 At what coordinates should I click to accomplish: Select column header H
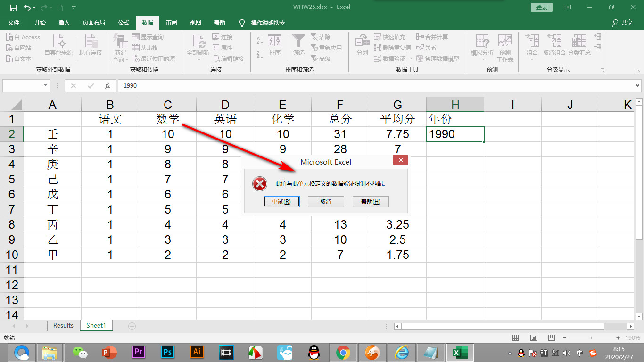coord(455,105)
